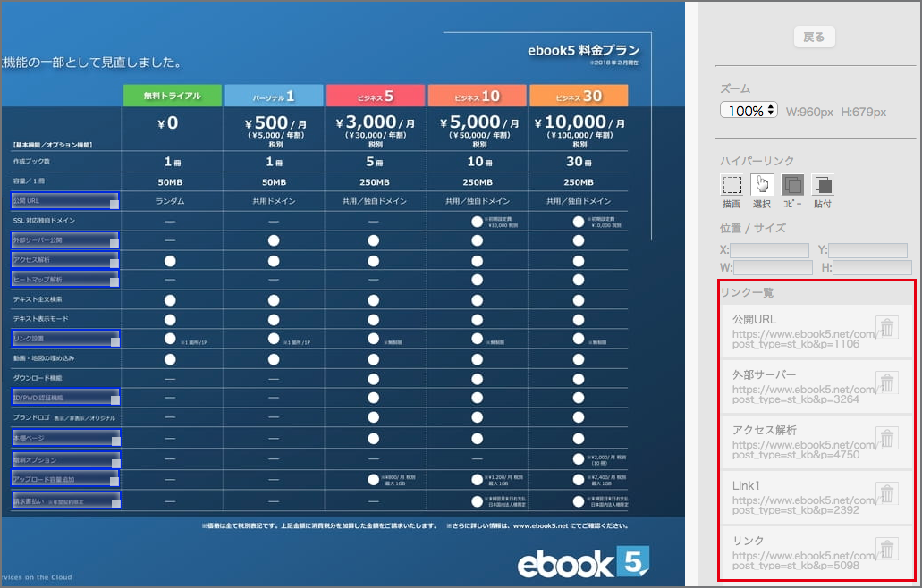Select the 公開URL link box on page
Image resolution: width=922 pixels, height=588 pixels.
click(x=64, y=201)
